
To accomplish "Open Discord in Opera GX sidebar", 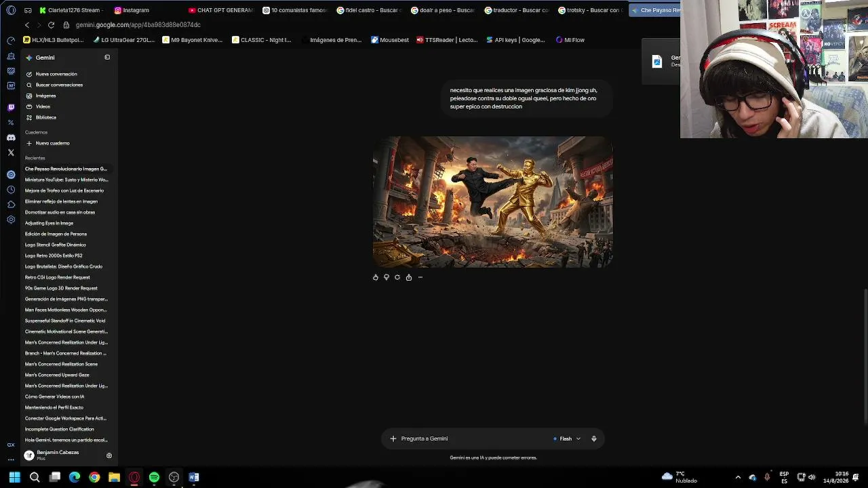I will pos(11,138).
